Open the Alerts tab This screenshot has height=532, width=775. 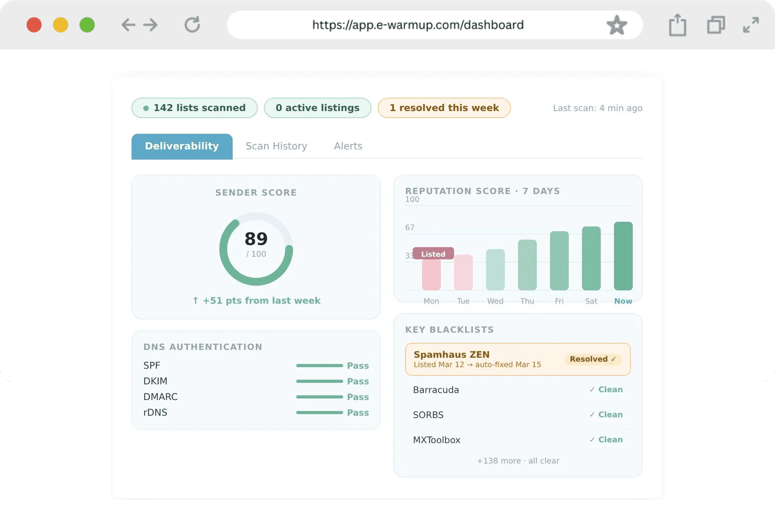tap(348, 146)
